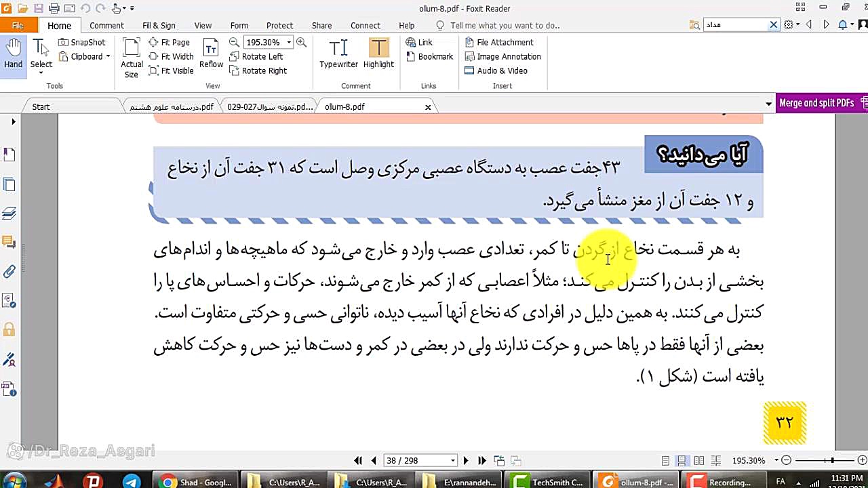Activate the Highlight tool
The width and height of the screenshot is (868, 488).
click(378, 54)
